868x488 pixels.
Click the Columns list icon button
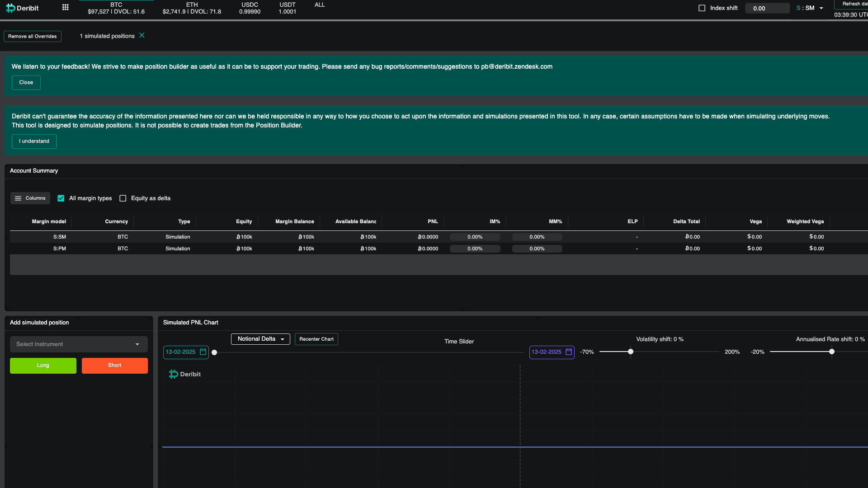point(30,198)
